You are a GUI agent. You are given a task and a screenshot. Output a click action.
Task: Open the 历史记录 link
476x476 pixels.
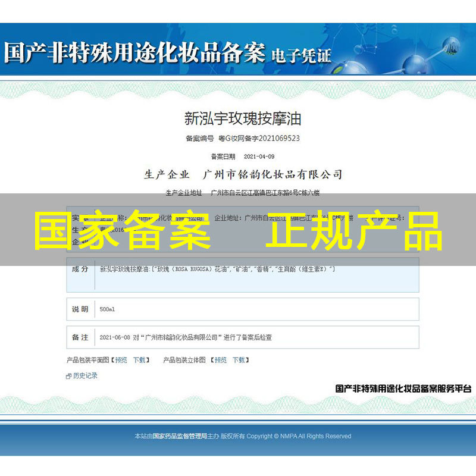85,376
